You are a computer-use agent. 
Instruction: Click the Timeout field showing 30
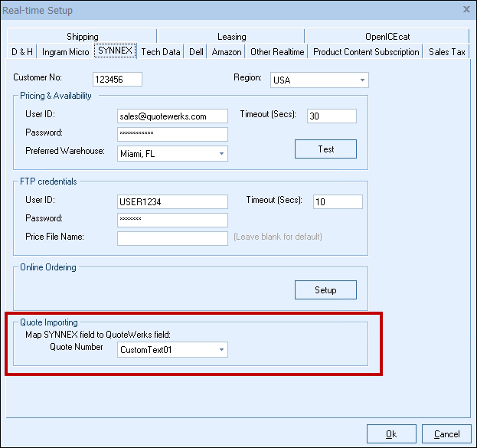click(332, 116)
